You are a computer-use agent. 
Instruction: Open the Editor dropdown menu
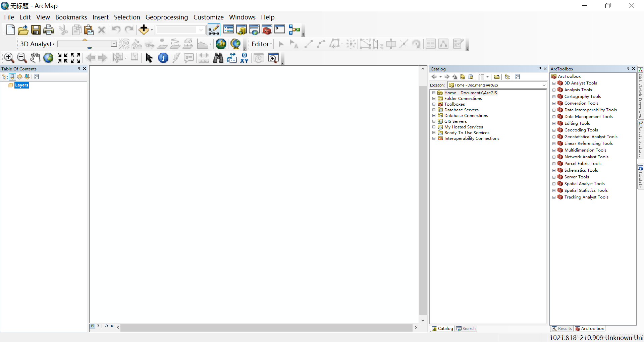262,44
